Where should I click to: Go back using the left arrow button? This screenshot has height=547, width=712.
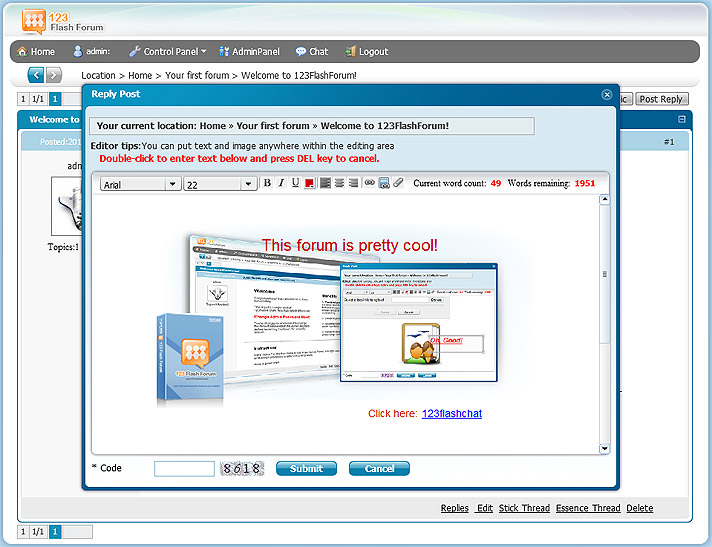(36, 75)
